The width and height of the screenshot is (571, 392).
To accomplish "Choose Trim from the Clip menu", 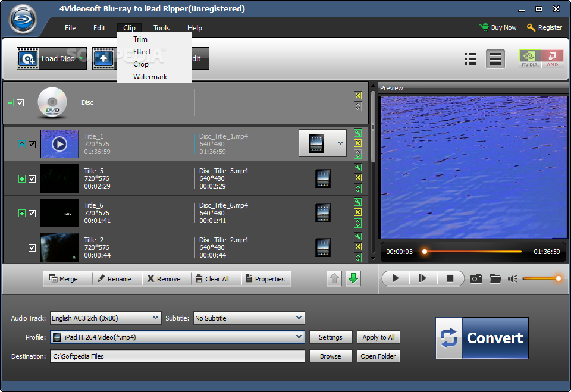I will 155,39.
